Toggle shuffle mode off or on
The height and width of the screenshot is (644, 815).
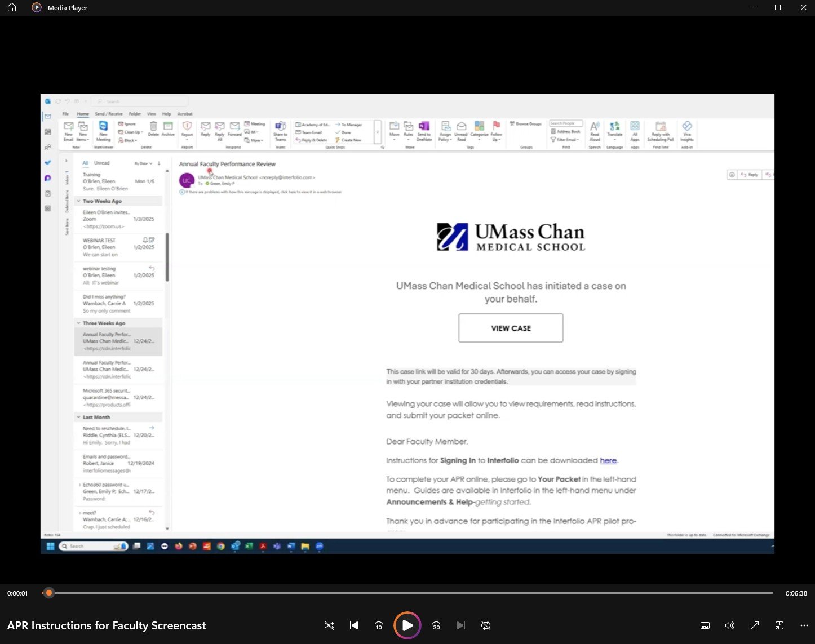(x=329, y=625)
